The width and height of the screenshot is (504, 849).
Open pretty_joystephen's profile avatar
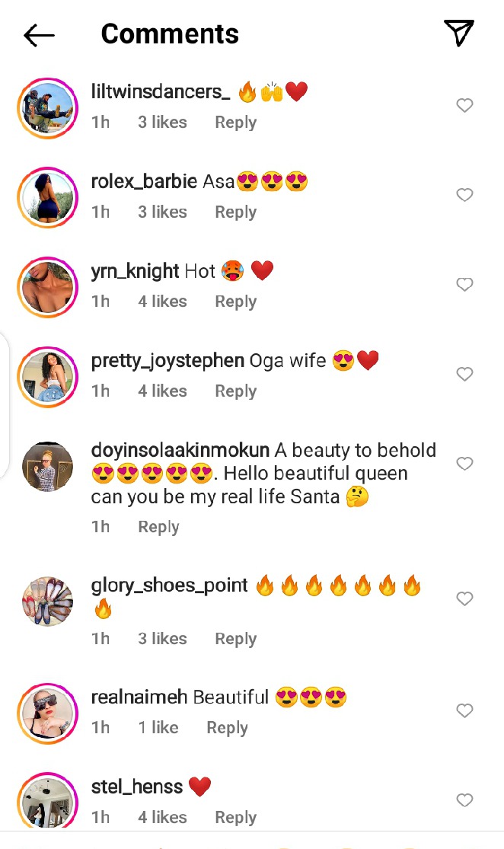click(48, 376)
